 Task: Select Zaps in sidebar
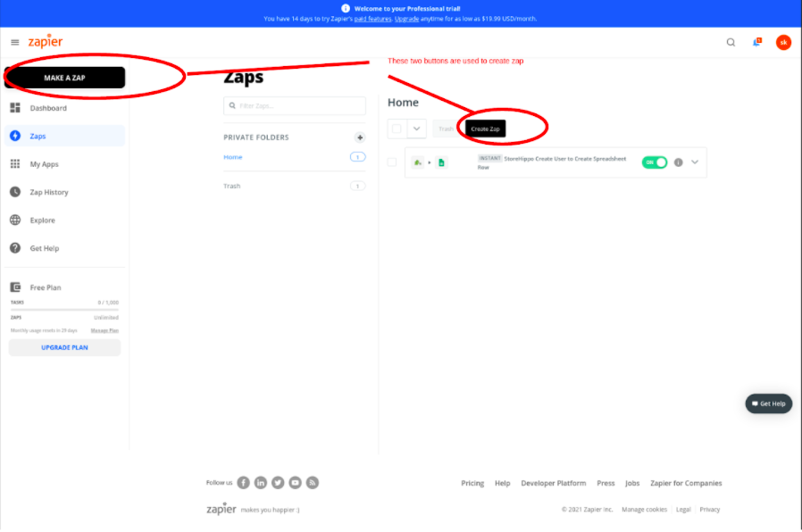64,136
